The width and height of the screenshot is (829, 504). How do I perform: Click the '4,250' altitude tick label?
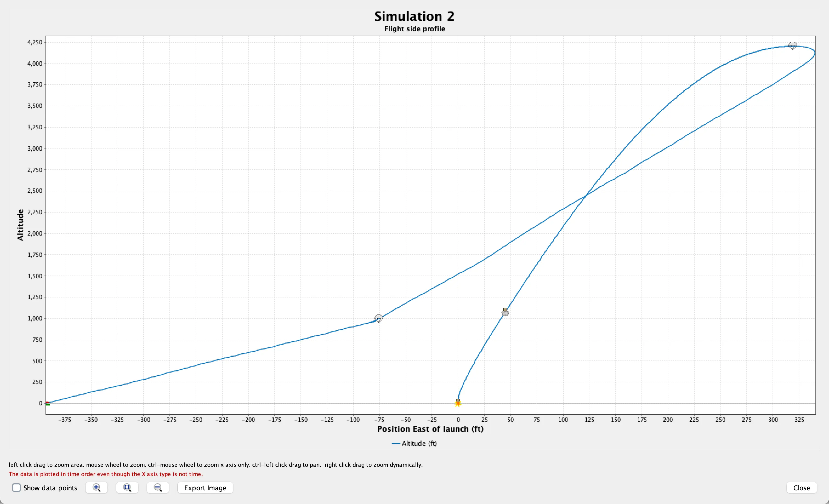(x=35, y=42)
